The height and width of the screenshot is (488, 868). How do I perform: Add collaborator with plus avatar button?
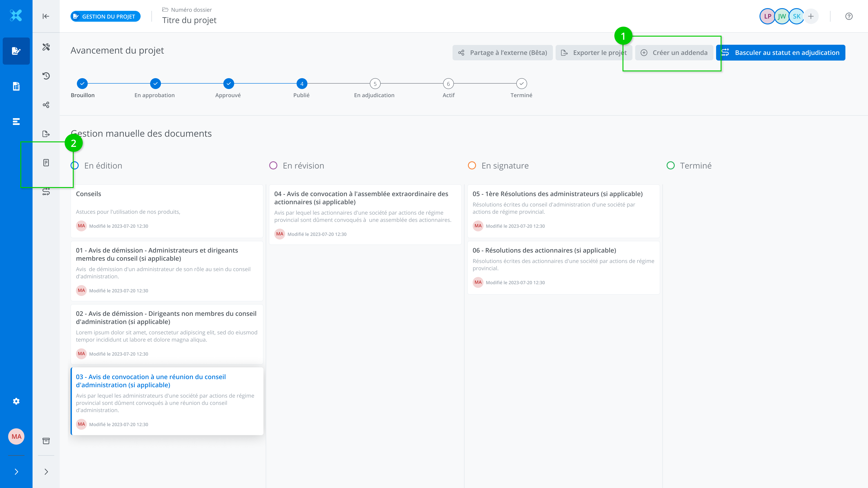811,16
